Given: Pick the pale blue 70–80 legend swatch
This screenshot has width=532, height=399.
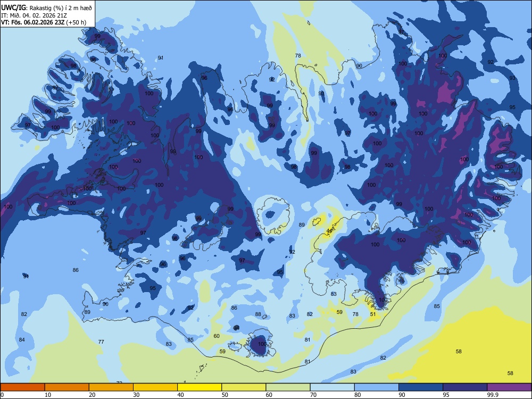Looking at the screenshot, I should (332, 387).
